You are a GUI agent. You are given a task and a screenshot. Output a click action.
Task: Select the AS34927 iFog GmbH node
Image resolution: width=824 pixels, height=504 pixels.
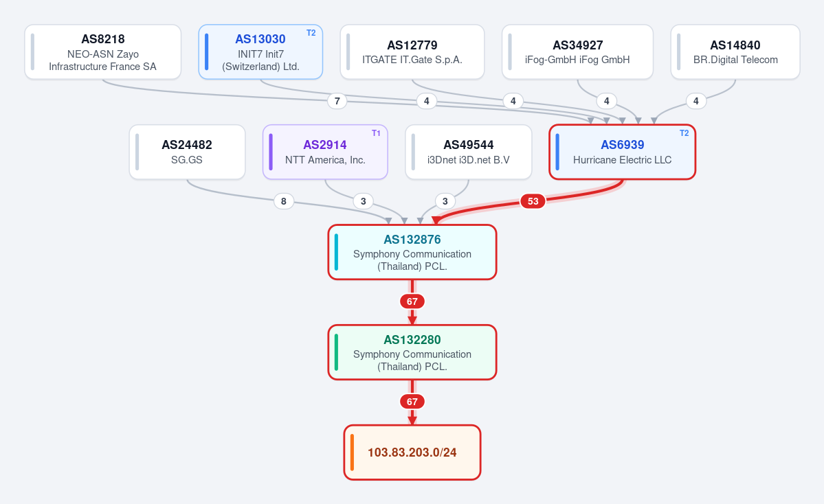pos(577,52)
